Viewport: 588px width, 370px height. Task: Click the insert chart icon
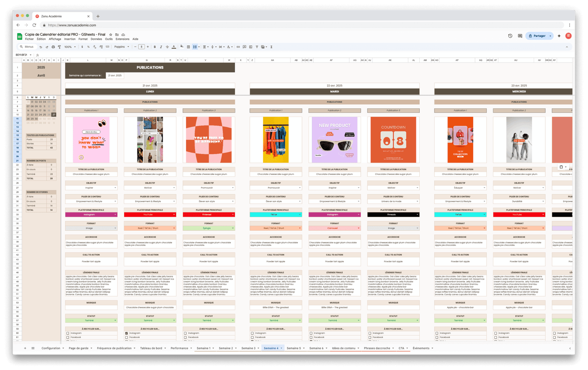point(251,47)
